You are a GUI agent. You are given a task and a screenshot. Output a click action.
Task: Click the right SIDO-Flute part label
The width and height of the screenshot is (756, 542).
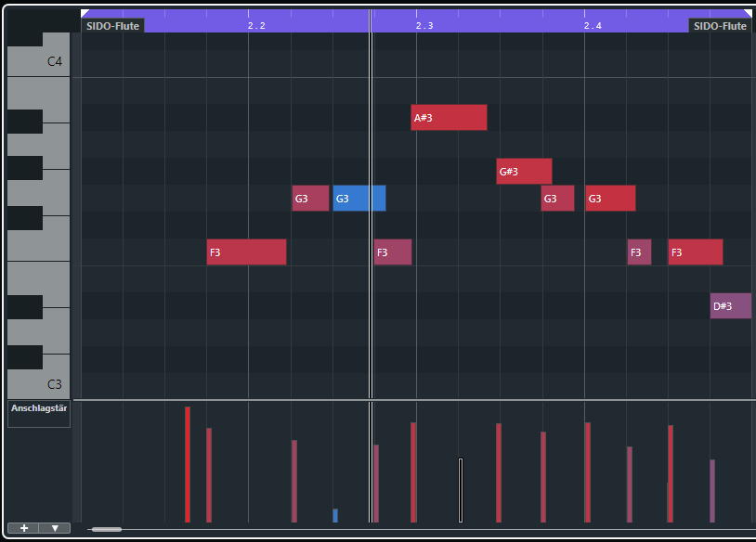pyautogui.click(x=721, y=26)
